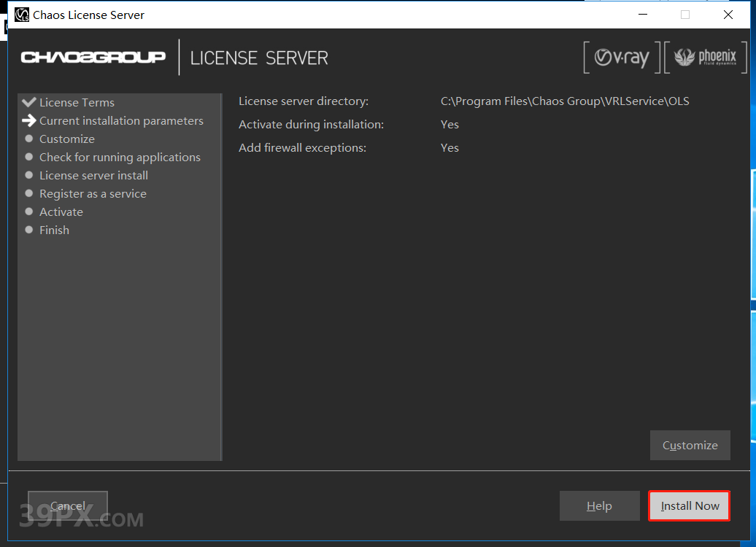
Task: Click the Chaos License Server title bar icon
Action: coord(22,15)
